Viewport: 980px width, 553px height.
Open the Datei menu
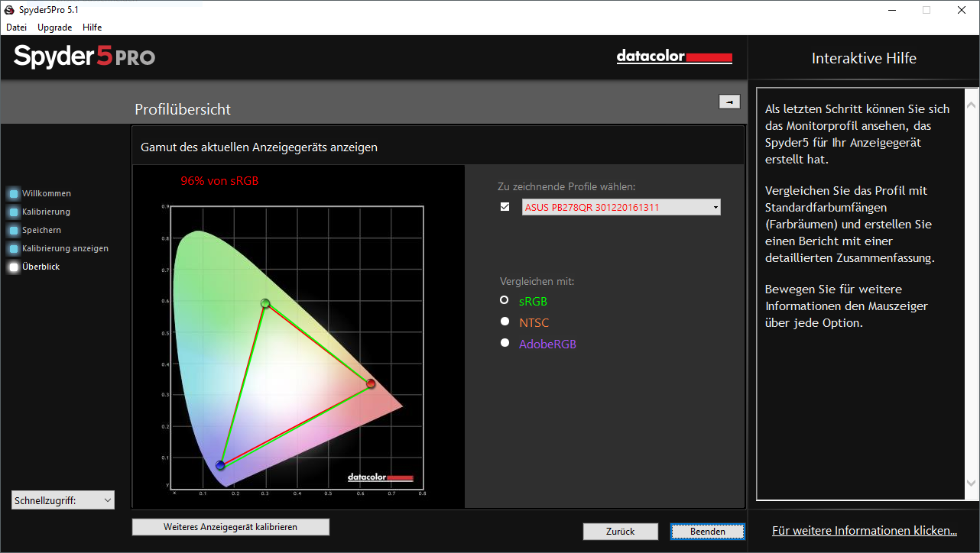16,27
